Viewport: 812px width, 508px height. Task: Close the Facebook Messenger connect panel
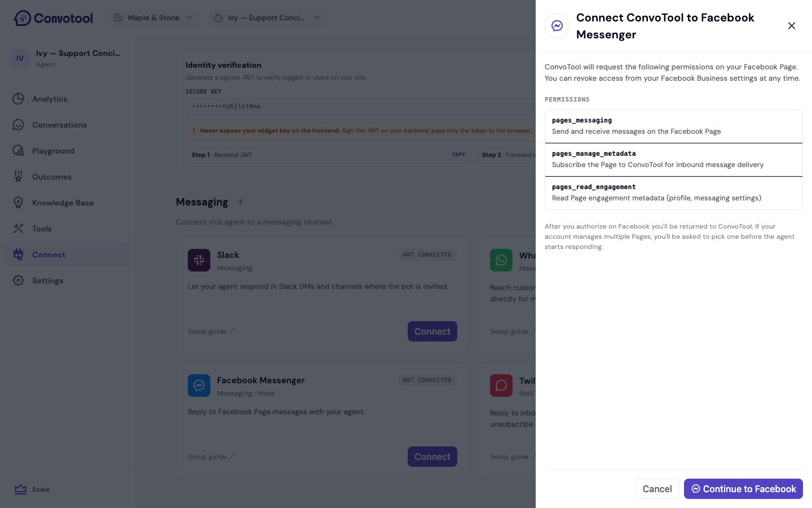(x=792, y=26)
